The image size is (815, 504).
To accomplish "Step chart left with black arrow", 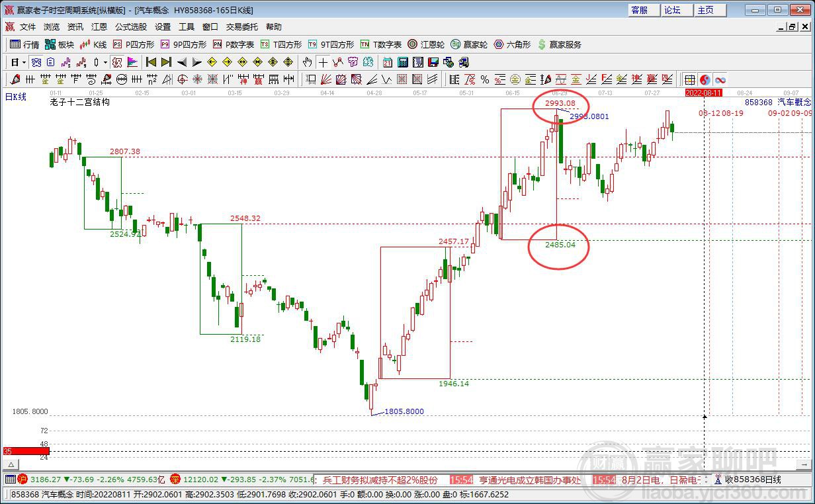I will 182,62.
